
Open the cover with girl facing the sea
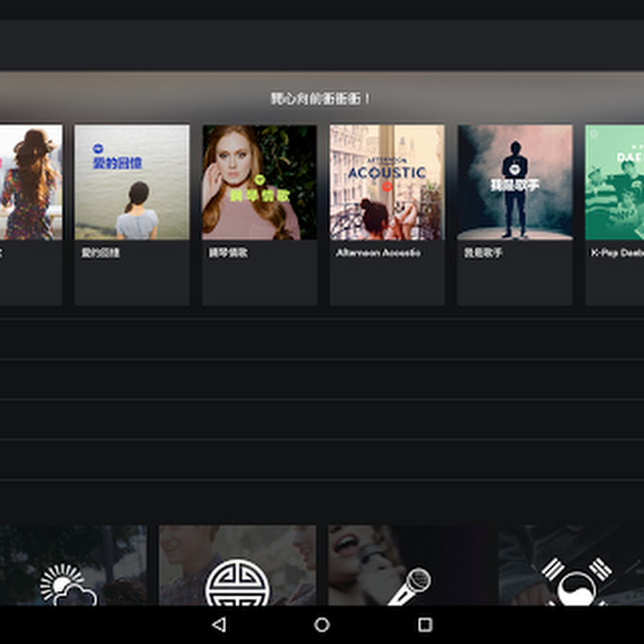point(132,182)
